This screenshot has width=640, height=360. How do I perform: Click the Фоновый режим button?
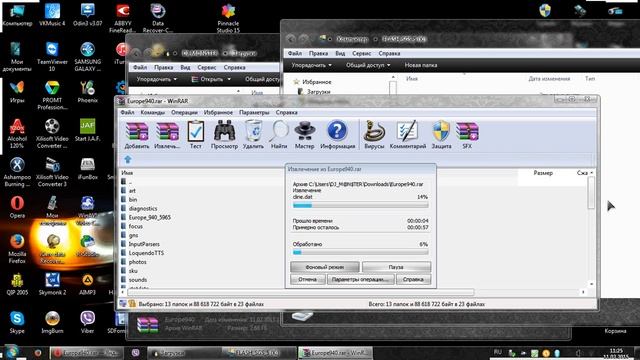coord(325,267)
